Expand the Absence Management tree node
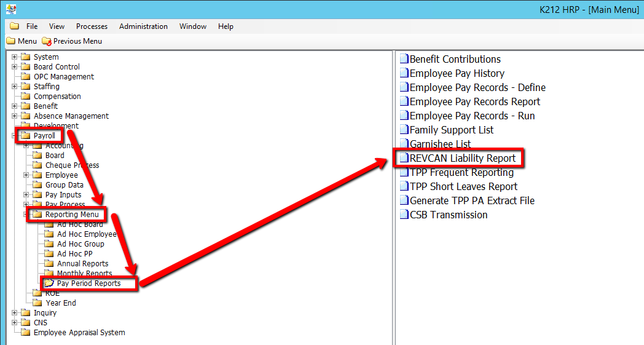The image size is (644, 345). (15, 116)
